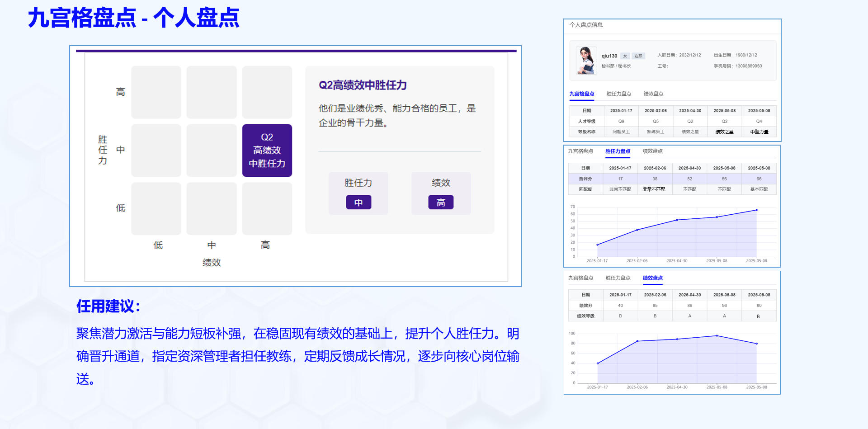Click the "基本匹配" match degree cell
This screenshot has height=429, width=868.
pos(759,189)
